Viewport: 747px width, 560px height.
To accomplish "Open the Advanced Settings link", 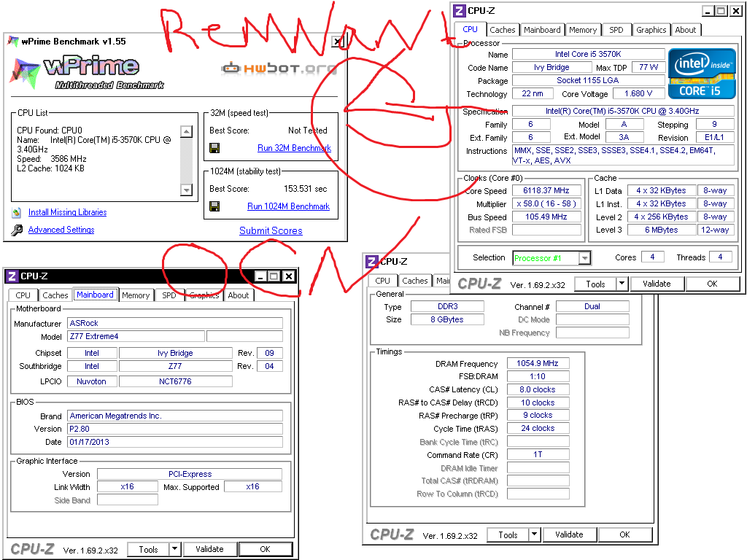I will tap(61, 230).
